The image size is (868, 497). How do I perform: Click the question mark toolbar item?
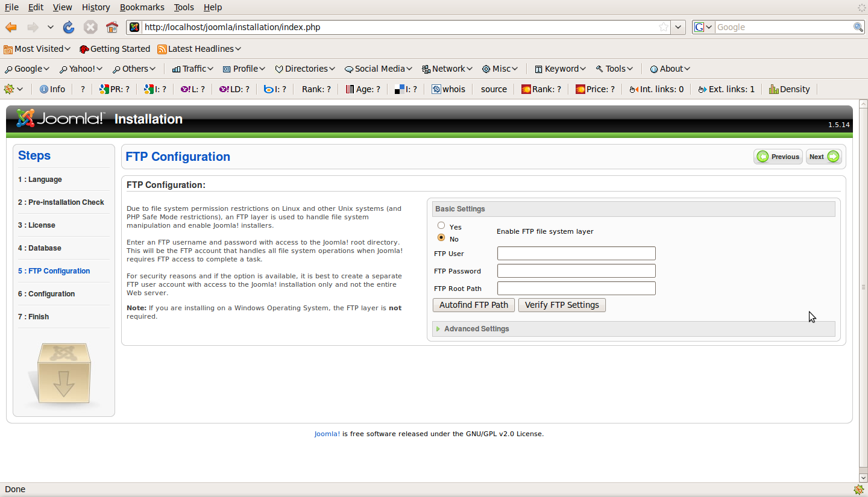[x=83, y=89]
